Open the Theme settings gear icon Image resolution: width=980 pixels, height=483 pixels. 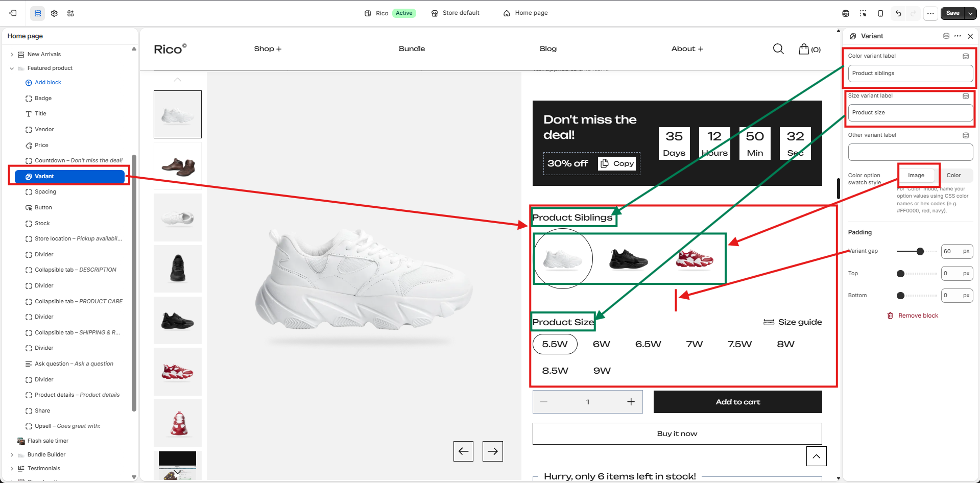(54, 13)
